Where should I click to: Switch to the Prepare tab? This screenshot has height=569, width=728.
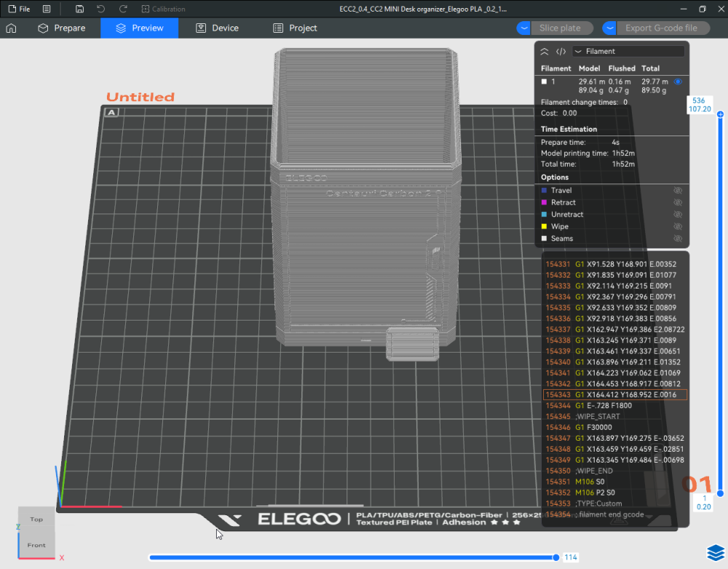[x=62, y=28]
